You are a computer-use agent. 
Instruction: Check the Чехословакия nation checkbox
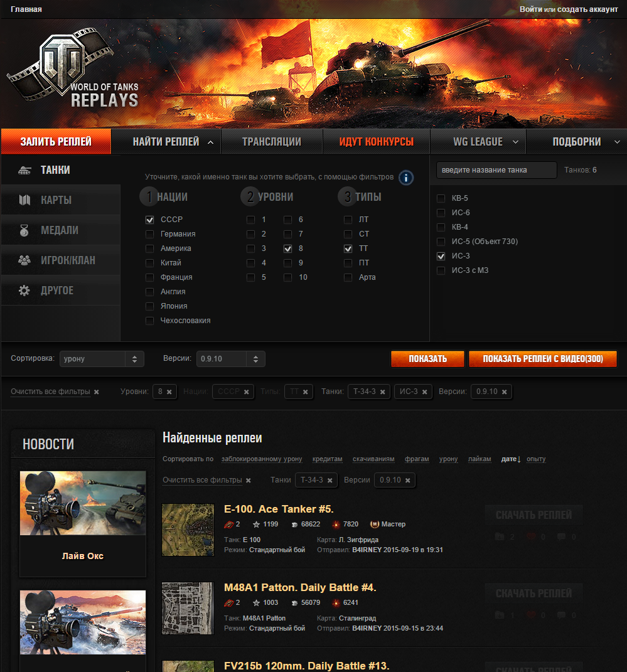pyautogui.click(x=149, y=321)
